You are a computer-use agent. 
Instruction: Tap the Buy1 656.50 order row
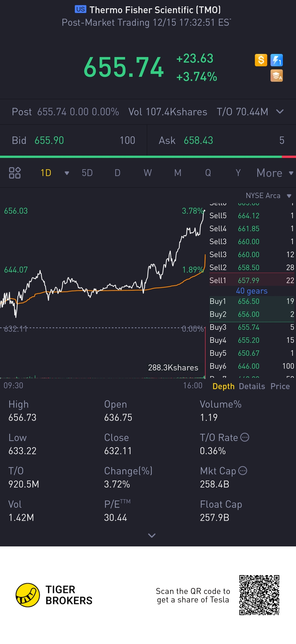click(x=252, y=301)
